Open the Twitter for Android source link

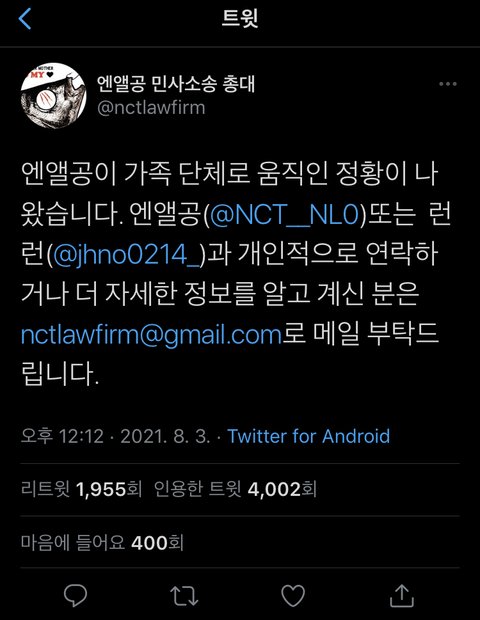coord(309,436)
